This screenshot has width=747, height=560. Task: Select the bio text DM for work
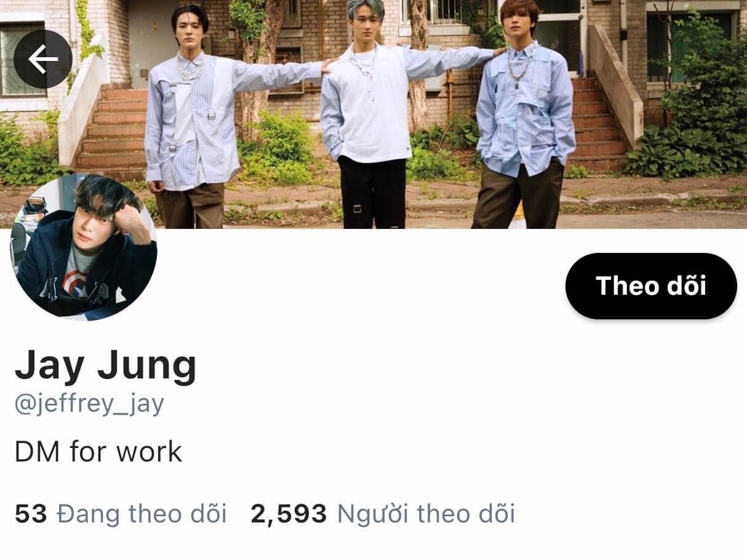(98, 452)
